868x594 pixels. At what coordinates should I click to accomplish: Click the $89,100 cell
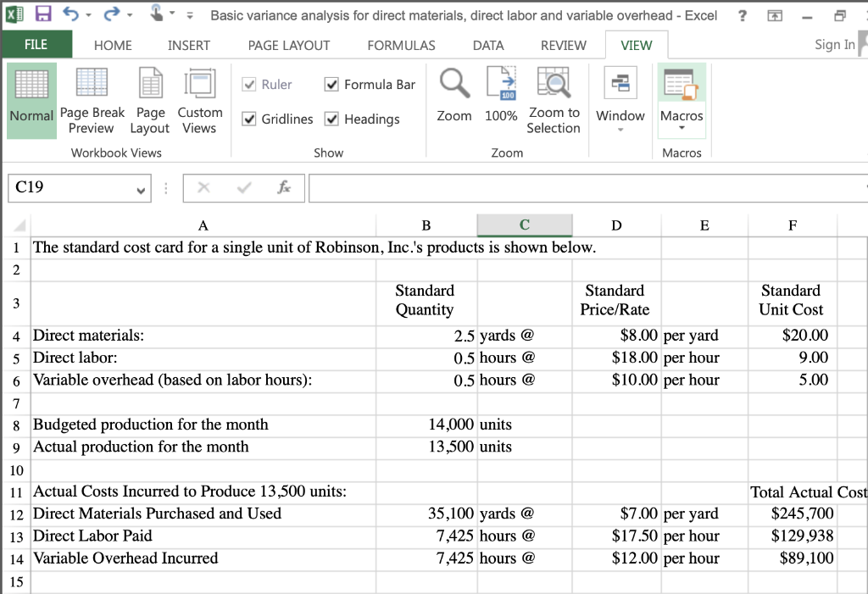tap(793, 559)
